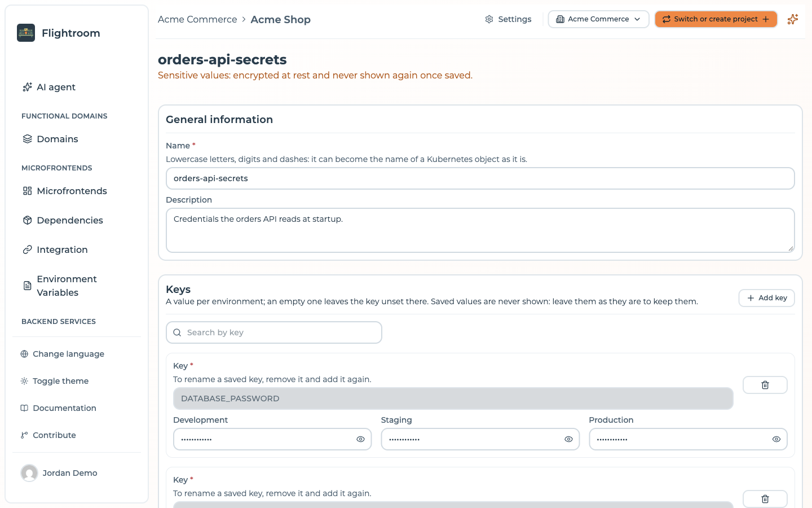Viewport: 812px width, 508px height.
Task: Click the orders-api-secrets page heading
Action: [222, 59]
